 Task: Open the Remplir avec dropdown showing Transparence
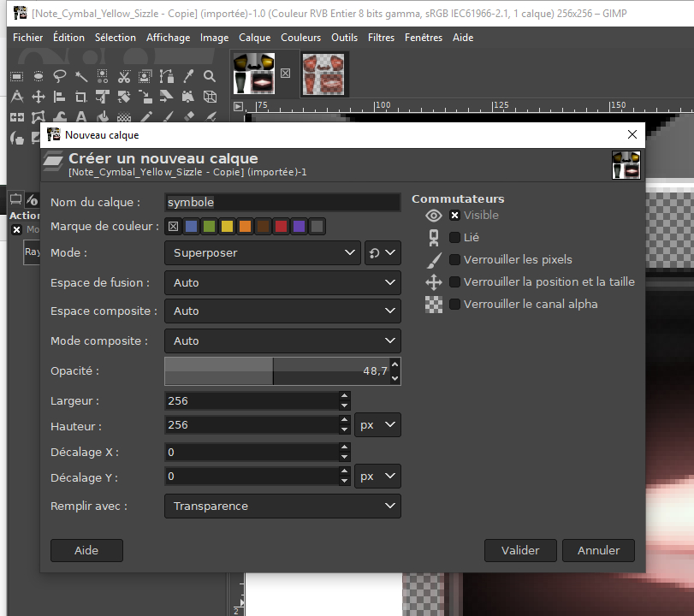pyautogui.click(x=282, y=506)
